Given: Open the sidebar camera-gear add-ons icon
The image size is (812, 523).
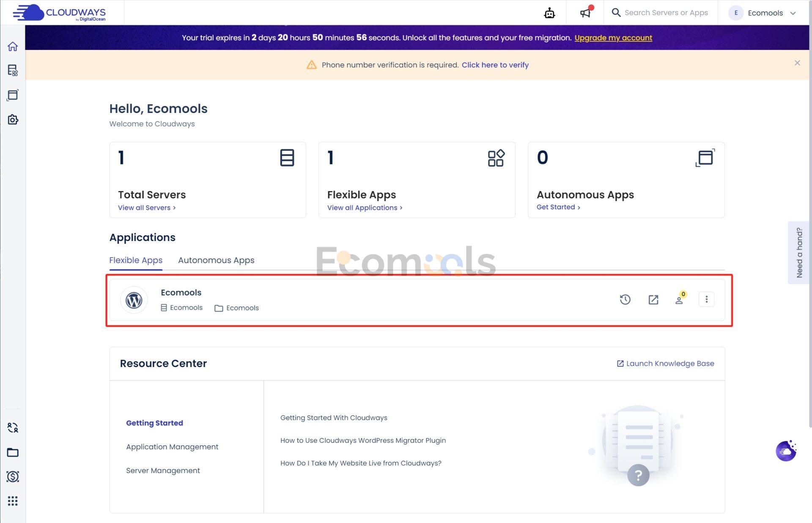Looking at the screenshot, I should [13, 120].
